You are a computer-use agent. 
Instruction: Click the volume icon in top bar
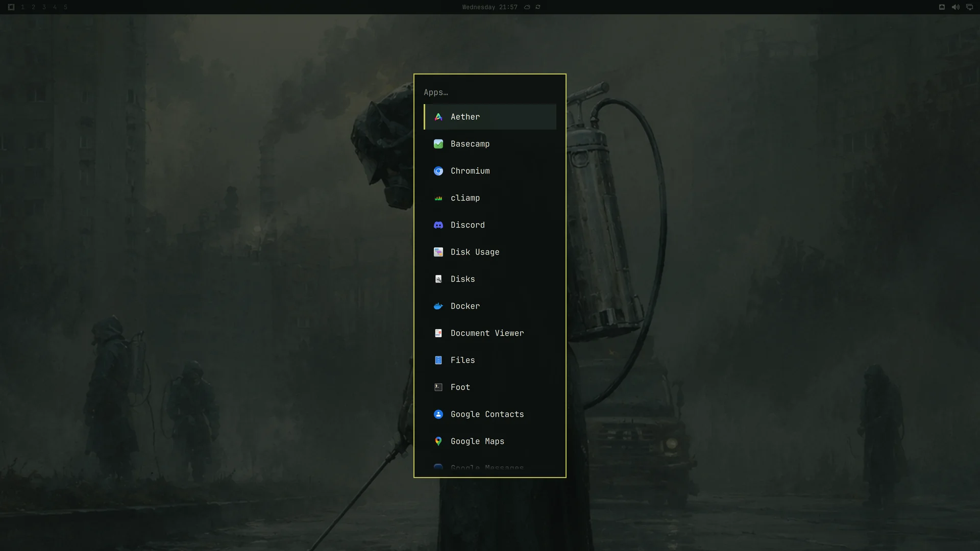(x=955, y=7)
